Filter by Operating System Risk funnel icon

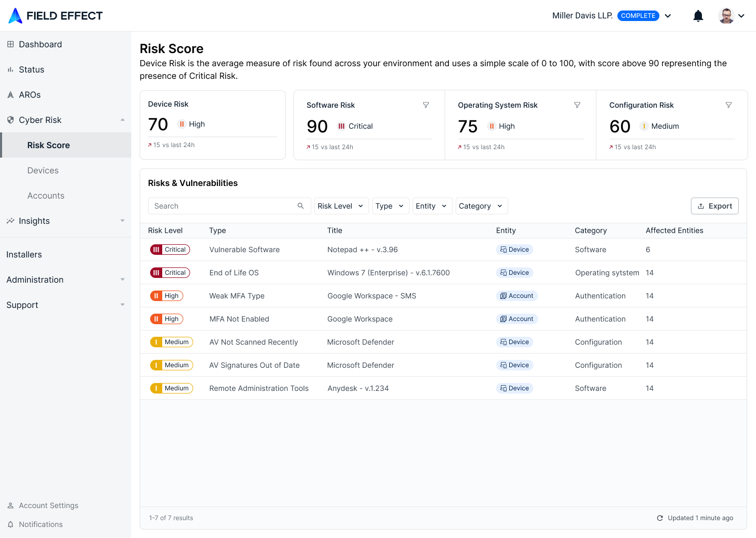[577, 105]
